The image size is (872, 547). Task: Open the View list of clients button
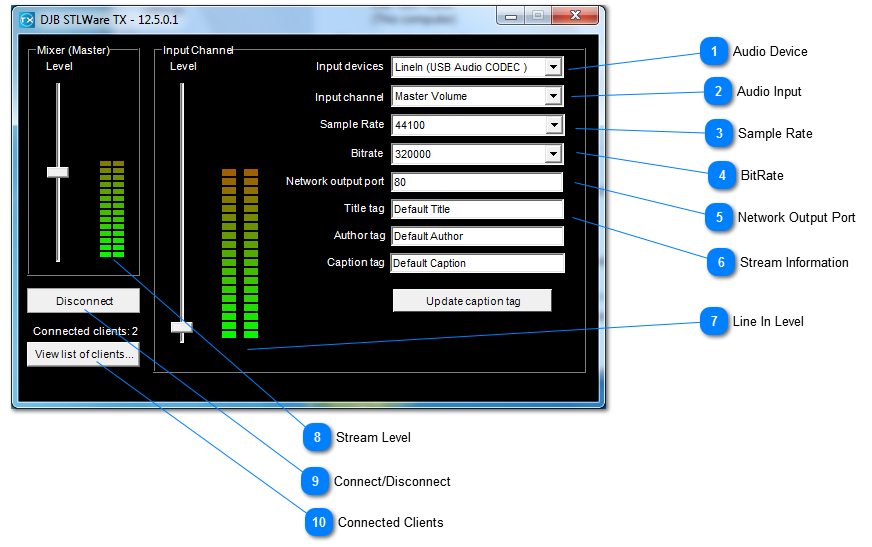coord(84,355)
